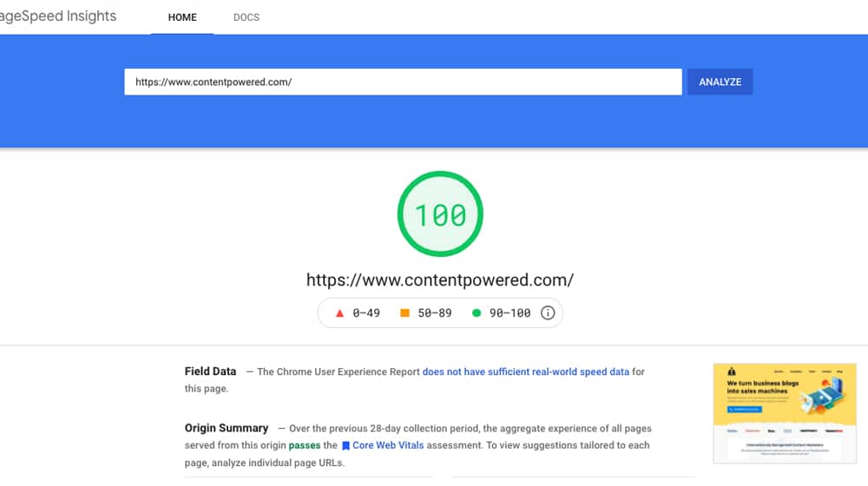Click the orange square 50–89 legend icon
Image resolution: width=868 pixels, height=486 pixels.
(x=404, y=312)
